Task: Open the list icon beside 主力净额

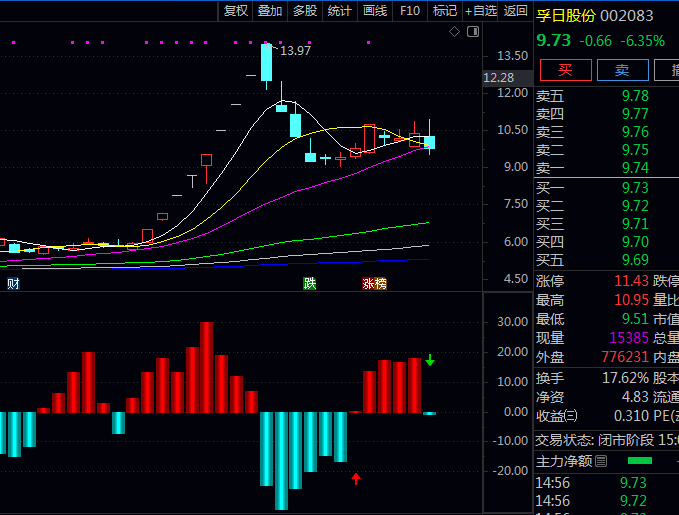Action: pyautogui.click(x=601, y=461)
